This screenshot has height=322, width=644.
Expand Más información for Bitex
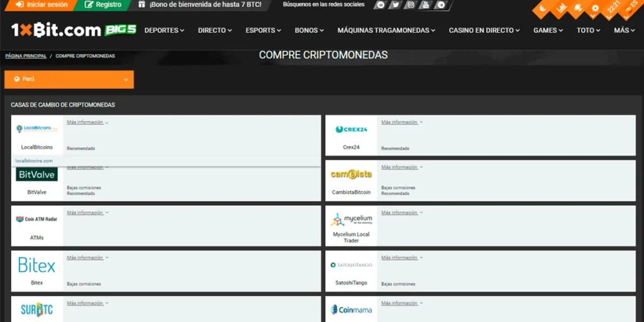click(87, 257)
